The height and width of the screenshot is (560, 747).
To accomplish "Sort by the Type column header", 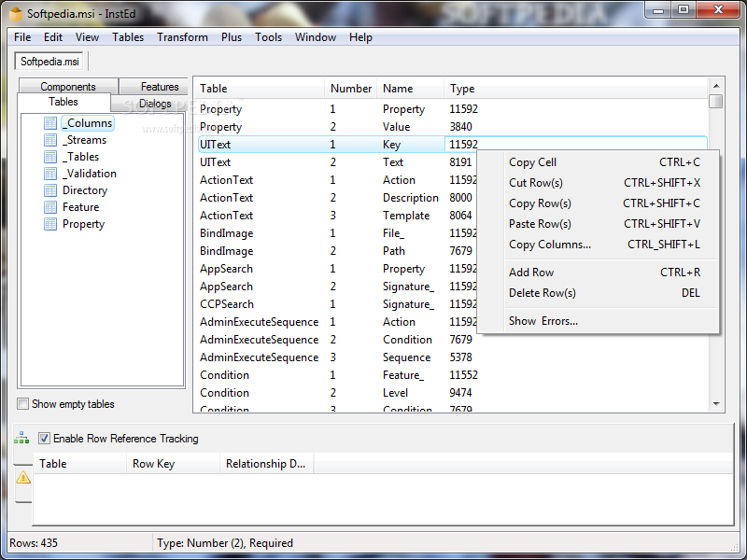I will (575, 89).
